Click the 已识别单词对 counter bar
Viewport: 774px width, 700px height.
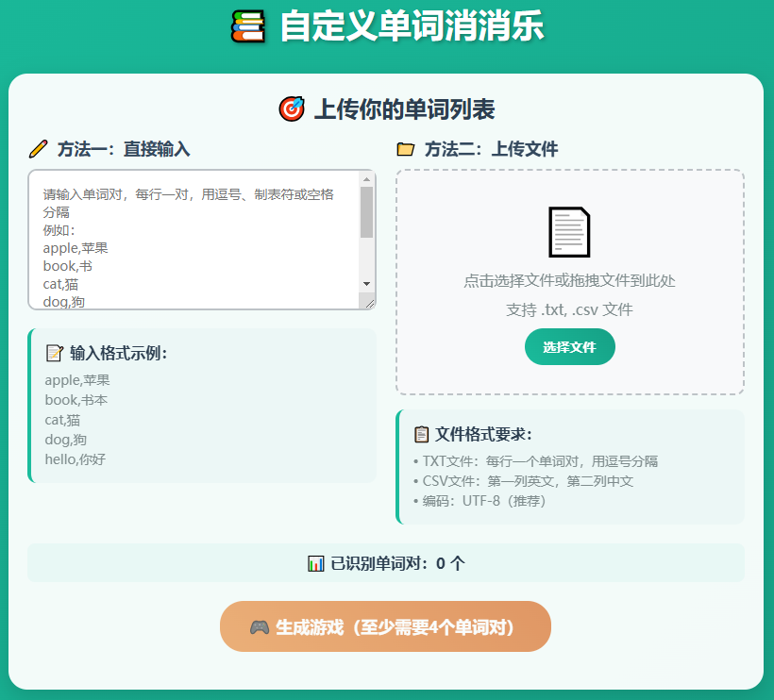click(387, 564)
